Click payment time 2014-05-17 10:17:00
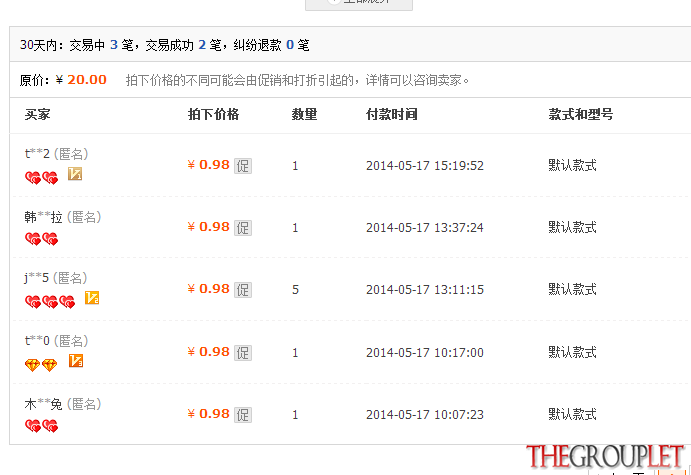The height and width of the screenshot is (475, 691). click(425, 353)
